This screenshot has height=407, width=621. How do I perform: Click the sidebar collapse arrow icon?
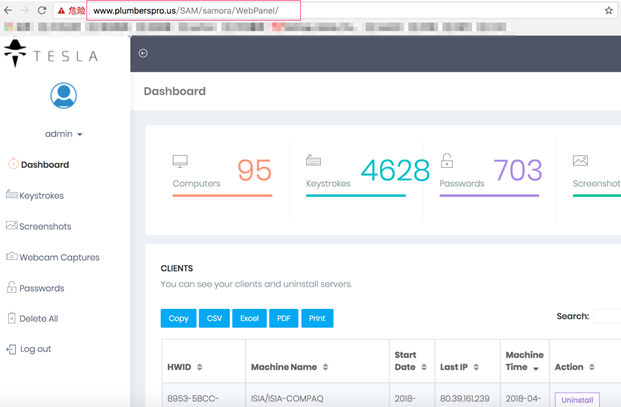pyautogui.click(x=143, y=53)
